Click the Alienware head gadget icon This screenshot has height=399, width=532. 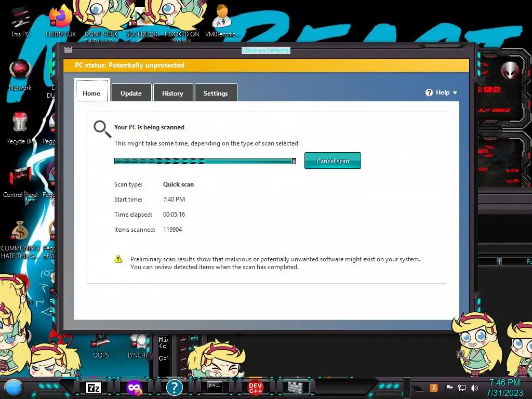(x=510, y=70)
